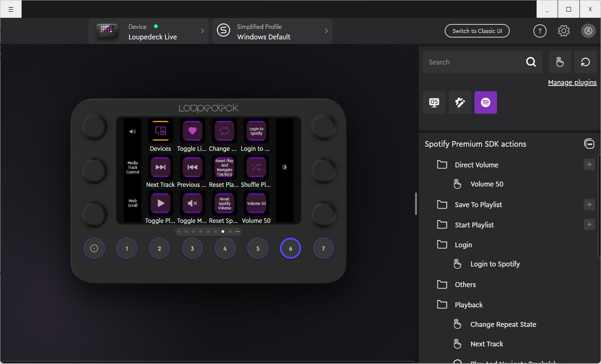Add new action to Start Playlist

tap(589, 224)
